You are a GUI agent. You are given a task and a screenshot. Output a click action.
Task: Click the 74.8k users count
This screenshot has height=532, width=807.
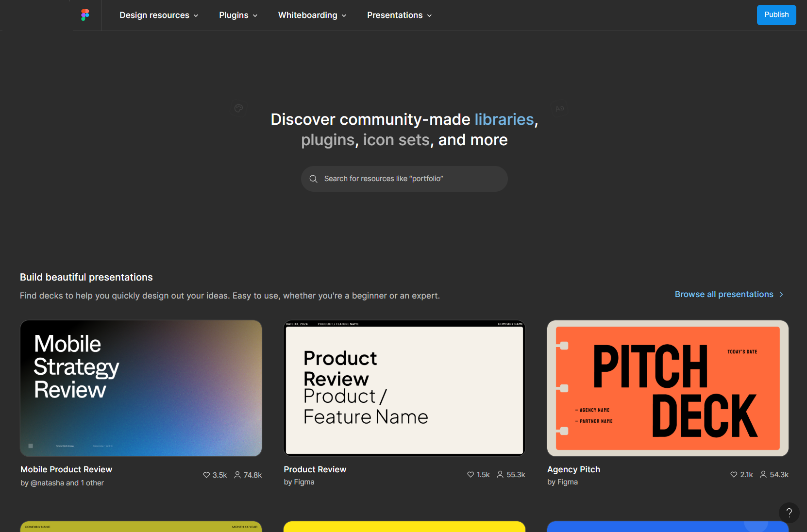tap(252, 475)
